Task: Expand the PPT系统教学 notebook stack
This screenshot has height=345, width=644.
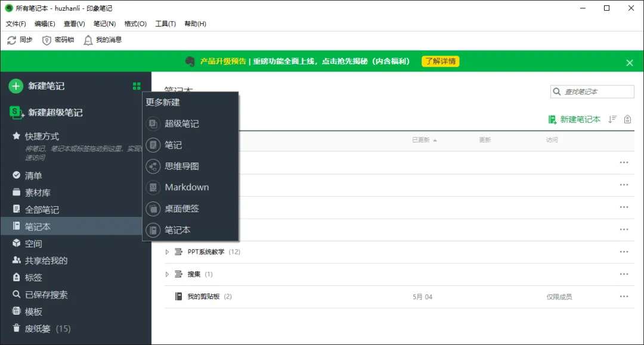Action: [167, 252]
